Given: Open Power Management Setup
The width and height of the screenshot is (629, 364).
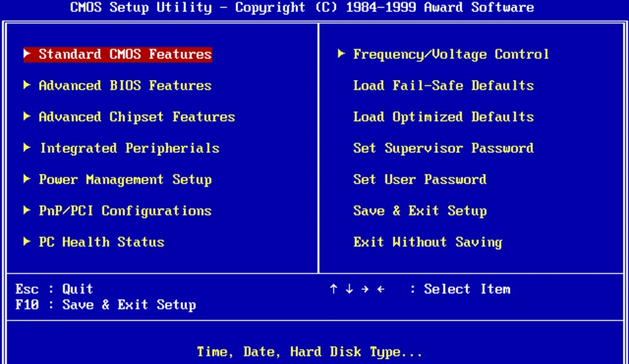Looking at the screenshot, I should 125,179.
